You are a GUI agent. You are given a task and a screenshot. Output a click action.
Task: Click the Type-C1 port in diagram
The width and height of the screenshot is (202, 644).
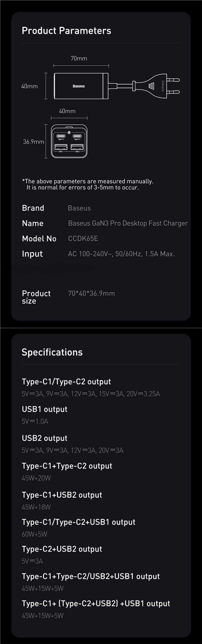61,136
